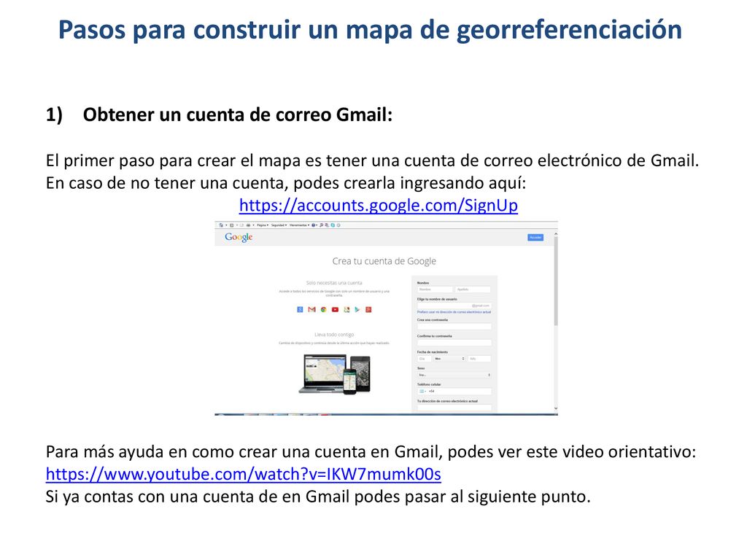Click the Gmail envelope icon
This screenshot has width=747, height=560.
pyautogui.click(x=312, y=309)
